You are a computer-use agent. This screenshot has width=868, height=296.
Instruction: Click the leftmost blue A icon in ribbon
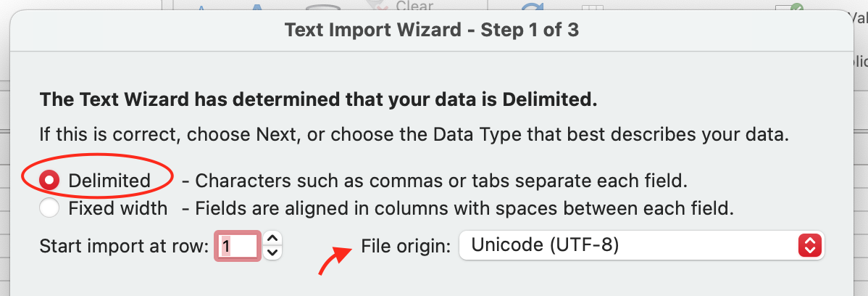click(201, 7)
